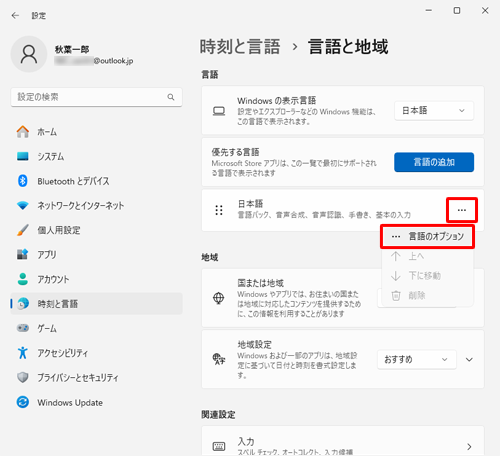Click the user profile avatar icon
This screenshot has width=500, height=456.
[29, 54]
